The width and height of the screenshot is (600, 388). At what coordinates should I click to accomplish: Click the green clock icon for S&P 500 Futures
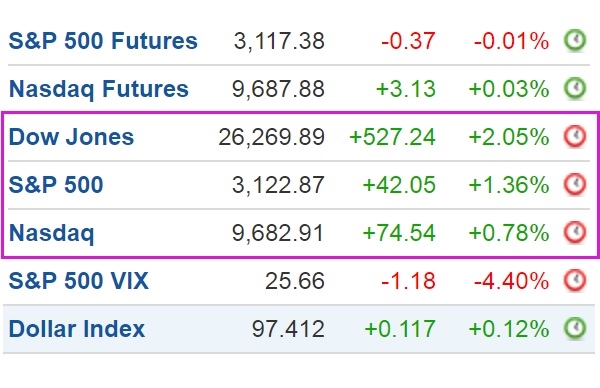pyautogui.click(x=575, y=40)
